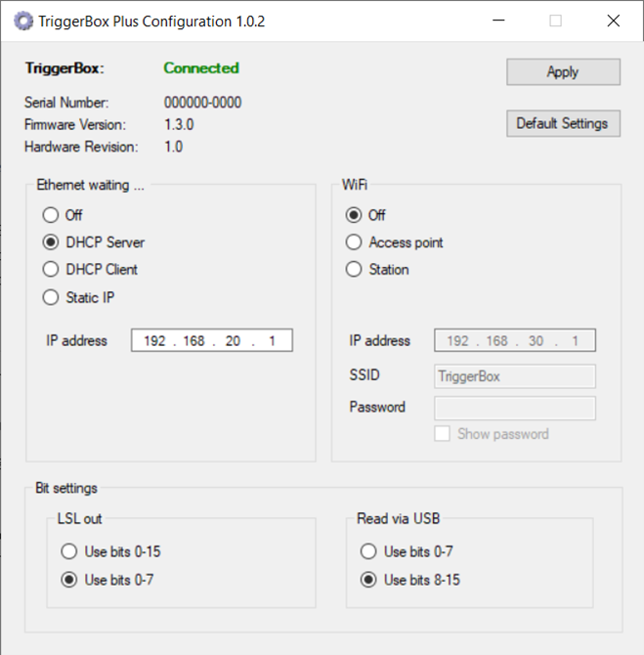
Task: Close the TriggerBox Plus Configuration window
Action: 613,21
